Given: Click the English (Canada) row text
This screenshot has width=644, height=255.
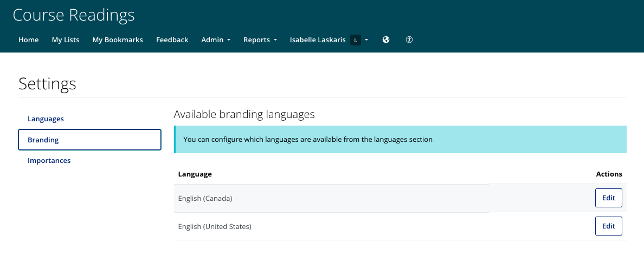Looking at the screenshot, I should [205, 199].
